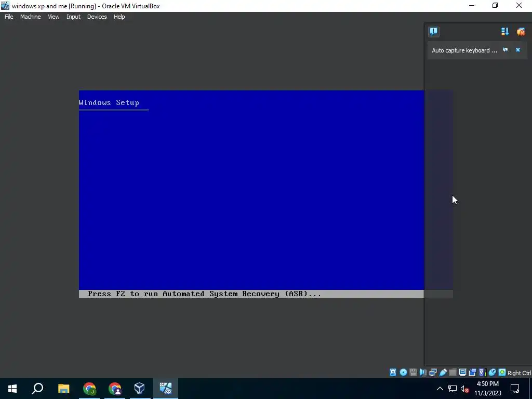Dismiss the Auto capture keyboard notification

point(518,50)
